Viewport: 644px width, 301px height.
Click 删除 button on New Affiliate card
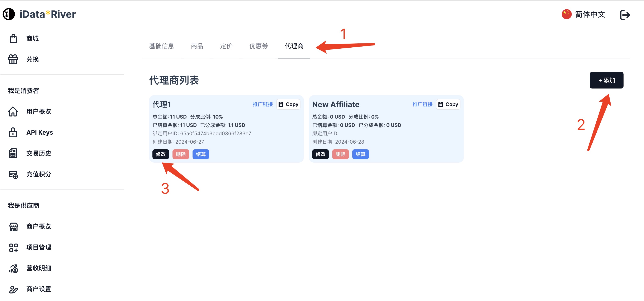tap(341, 154)
